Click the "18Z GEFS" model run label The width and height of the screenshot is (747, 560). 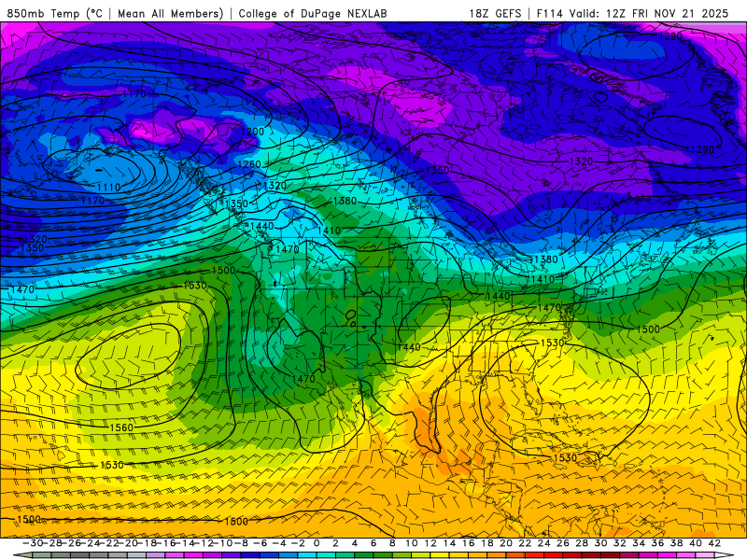tap(495, 13)
